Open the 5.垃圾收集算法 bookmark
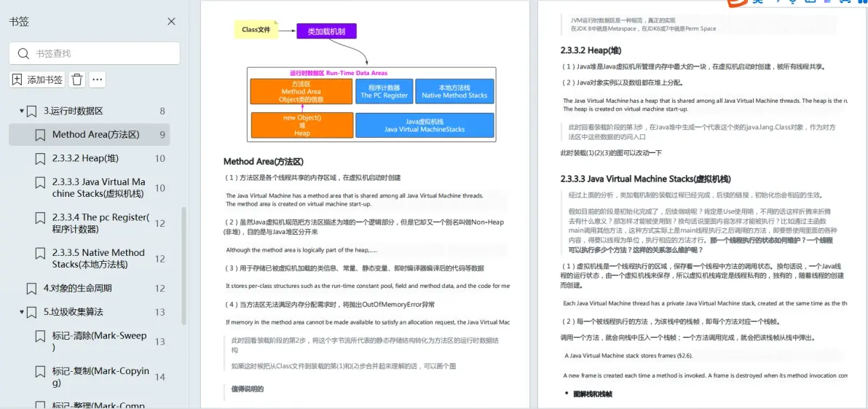 74,312
